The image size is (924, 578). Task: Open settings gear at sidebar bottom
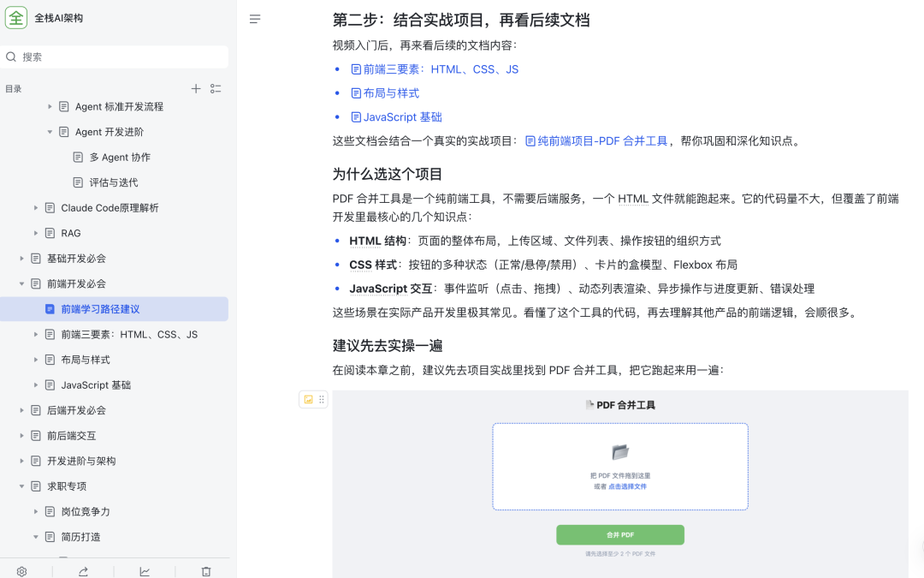click(x=21, y=571)
